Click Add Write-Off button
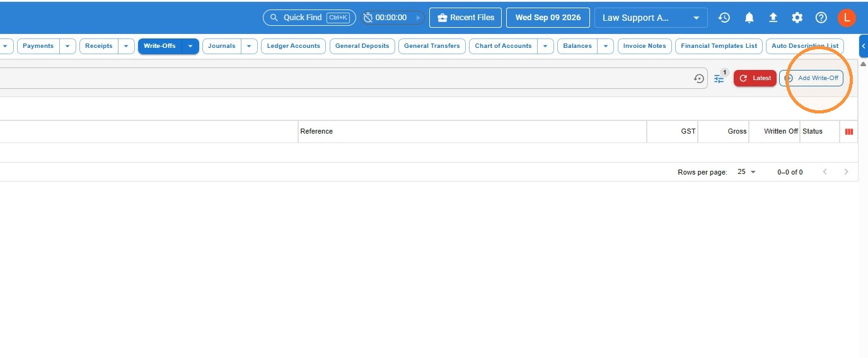The height and width of the screenshot is (358, 868). 811,78
